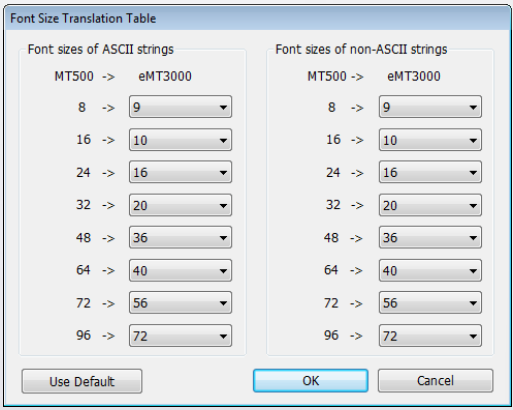Click eMT3000 header in ASCII group
The height and width of the screenshot is (410, 513).
coord(165,76)
